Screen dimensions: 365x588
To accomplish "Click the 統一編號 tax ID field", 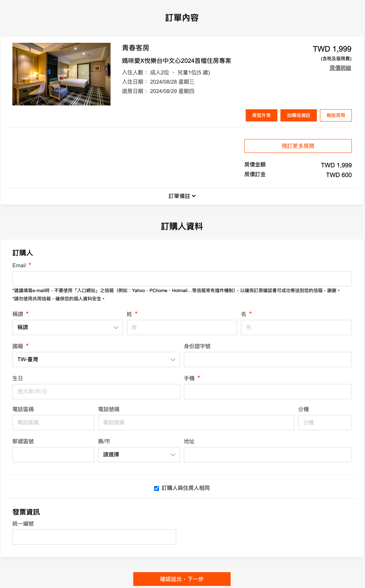I will [94, 537].
